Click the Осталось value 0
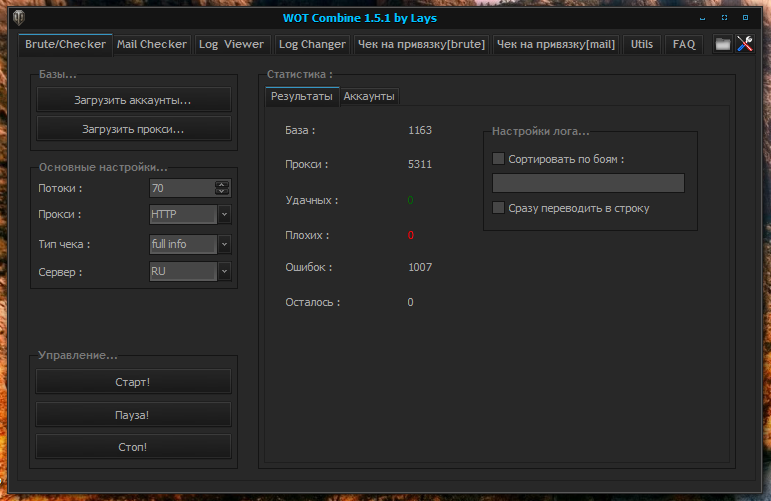The image size is (771, 501). 410,302
